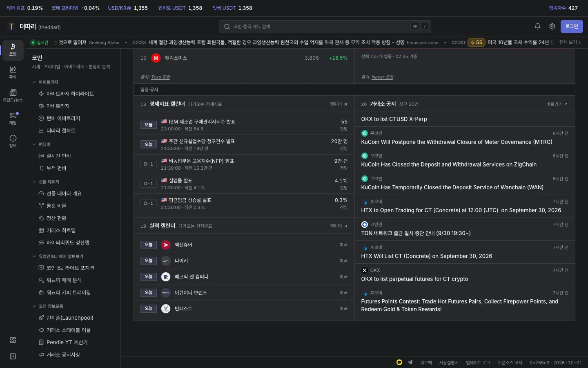
Task: Open 비농업부문 고용지수(NFP) 발표 event
Action: click(244, 164)
